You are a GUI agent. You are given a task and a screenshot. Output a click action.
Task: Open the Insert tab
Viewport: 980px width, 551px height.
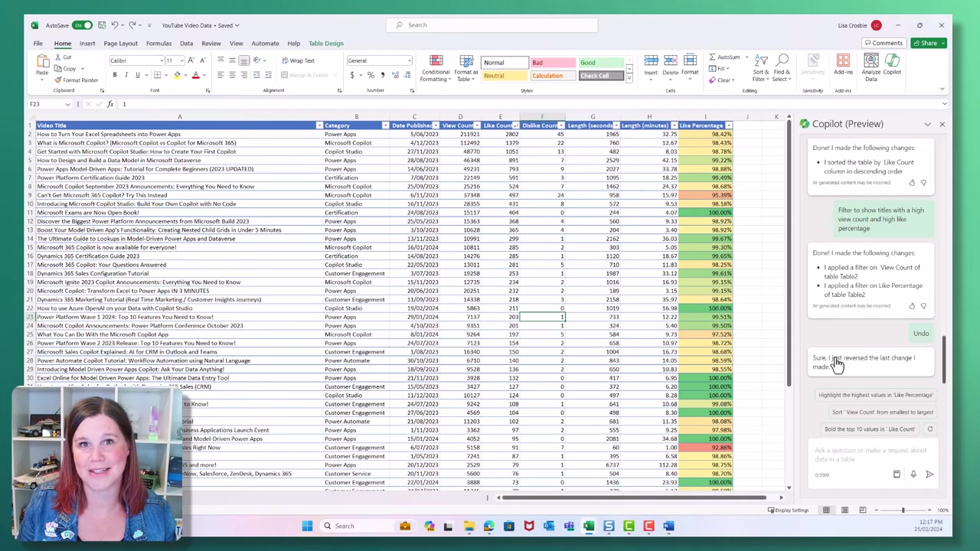point(87,44)
